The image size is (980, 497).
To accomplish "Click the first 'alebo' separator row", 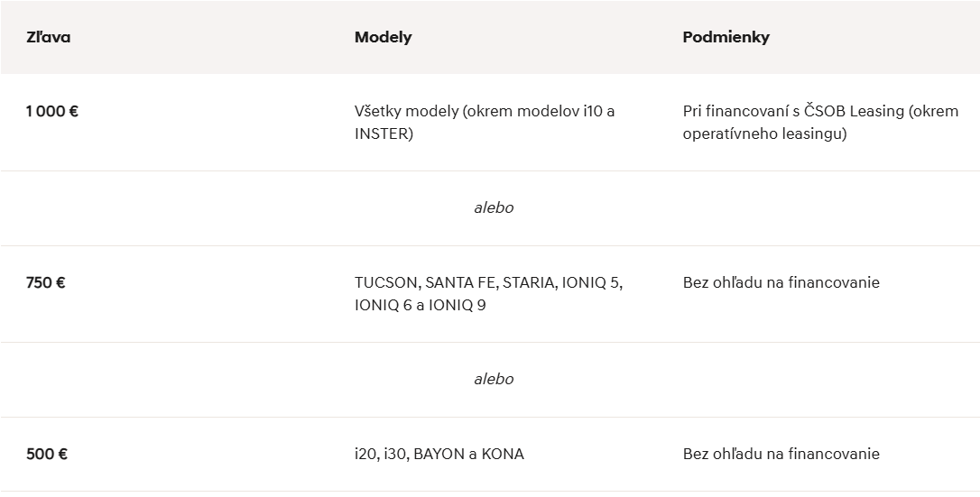I will click(x=494, y=207).
